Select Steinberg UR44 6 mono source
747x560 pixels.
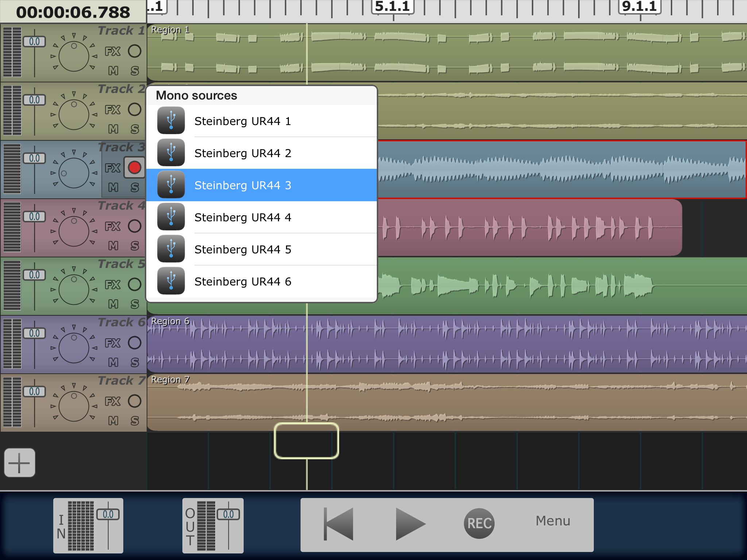tap(262, 281)
